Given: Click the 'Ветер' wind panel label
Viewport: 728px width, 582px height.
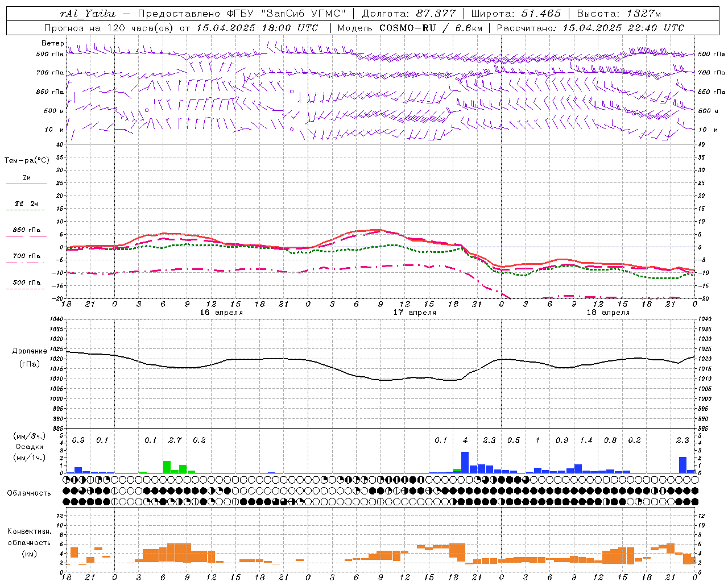Looking at the screenshot, I should pos(52,43).
